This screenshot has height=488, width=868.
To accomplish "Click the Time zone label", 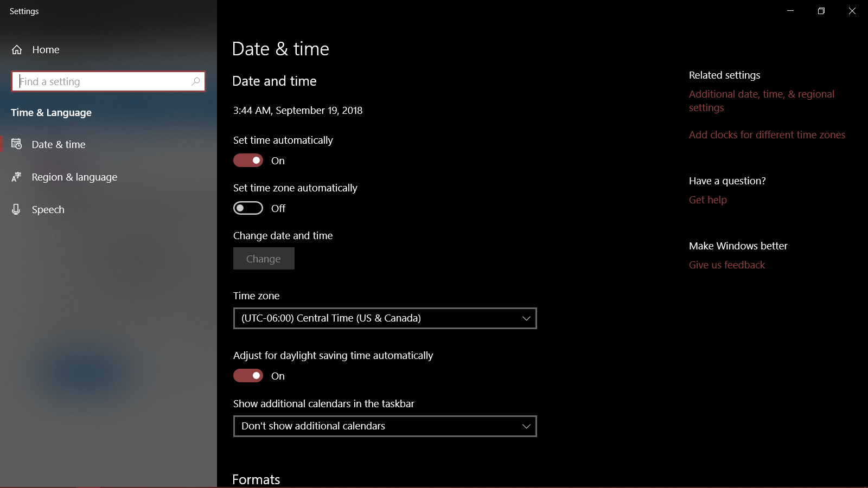I will (257, 296).
